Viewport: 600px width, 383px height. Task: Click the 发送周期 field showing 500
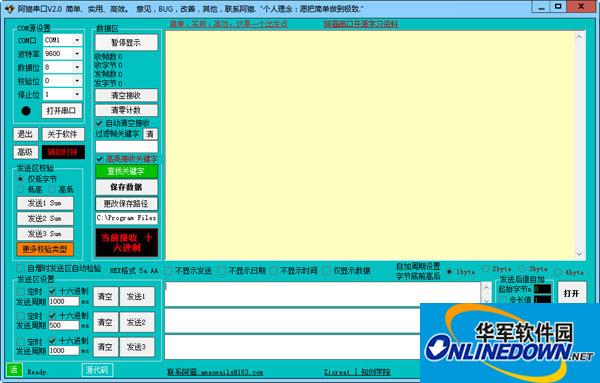coord(64,325)
